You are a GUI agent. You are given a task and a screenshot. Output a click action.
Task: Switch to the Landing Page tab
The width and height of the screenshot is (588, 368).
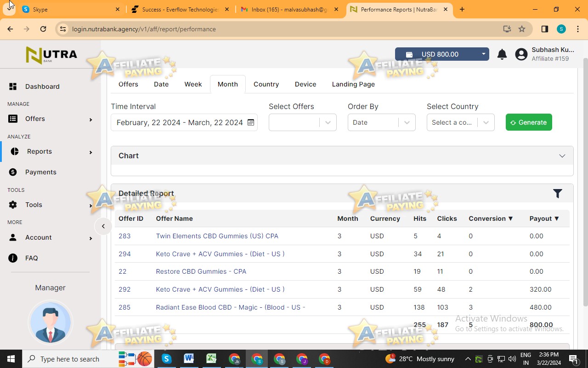pyautogui.click(x=353, y=84)
